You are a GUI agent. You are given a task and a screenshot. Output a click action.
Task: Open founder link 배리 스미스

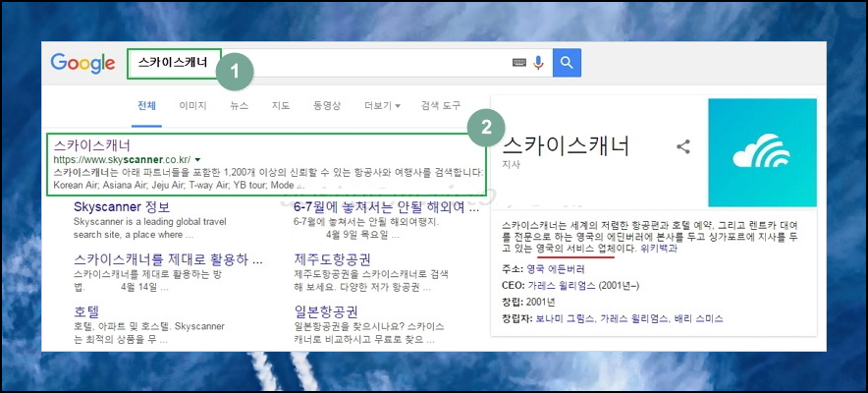(698, 319)
